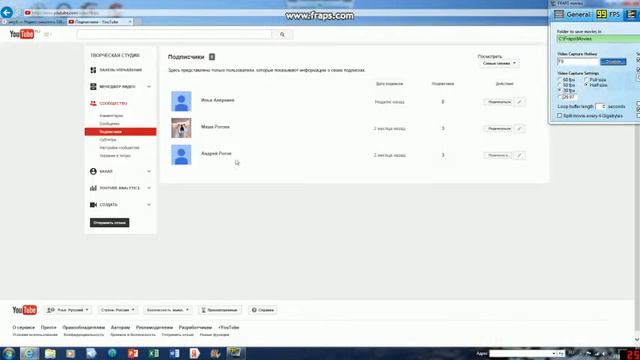The width and height of the screenshot is (640, 360).
Task: Select Full-size capture in Fraps
Action: [x=586, y=80]
